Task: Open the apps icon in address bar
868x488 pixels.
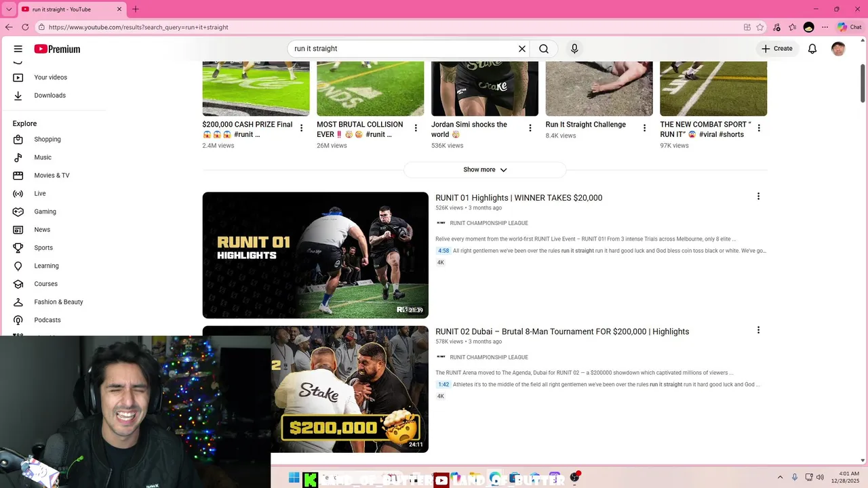Action: 747,27
